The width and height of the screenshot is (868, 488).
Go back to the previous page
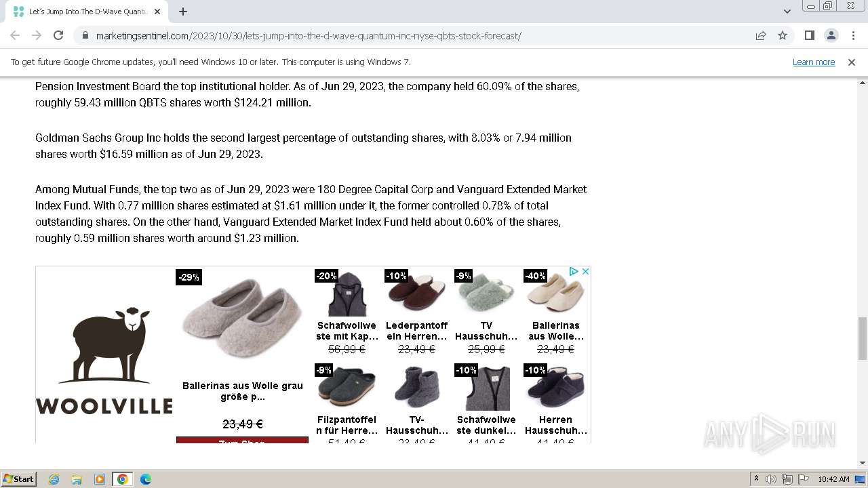click(15, 35)
